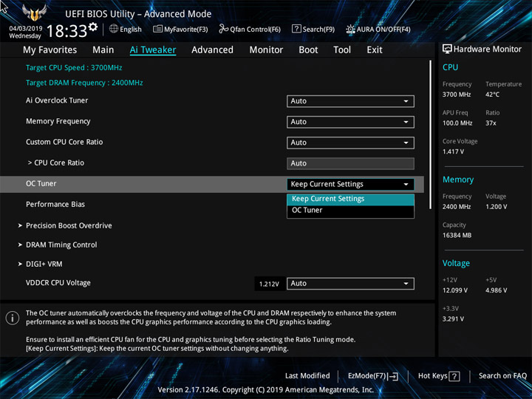
Task: Click Memory Voltage value 1.200 V
Action: [496, 207]
